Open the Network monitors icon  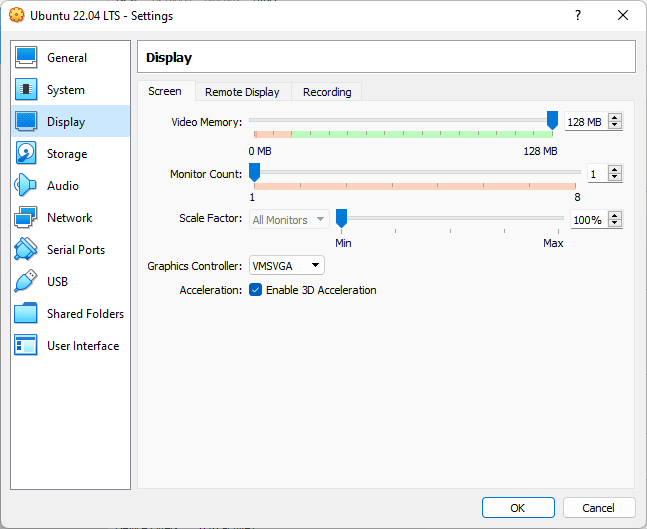26,217
